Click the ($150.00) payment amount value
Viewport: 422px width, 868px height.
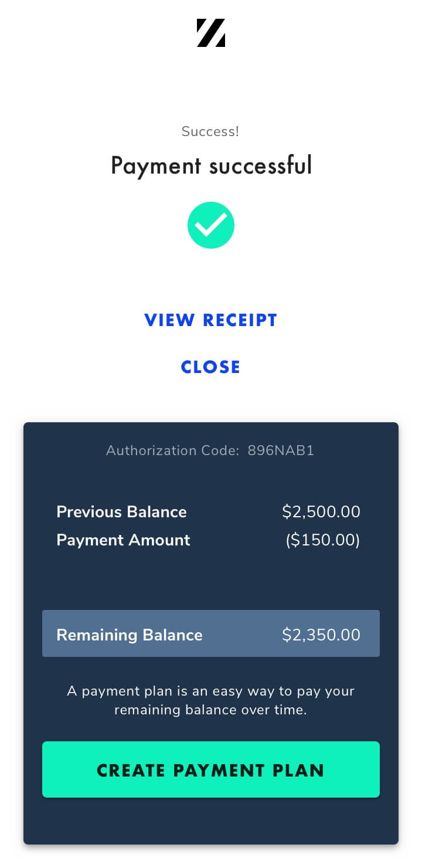[x=323, y=540]
